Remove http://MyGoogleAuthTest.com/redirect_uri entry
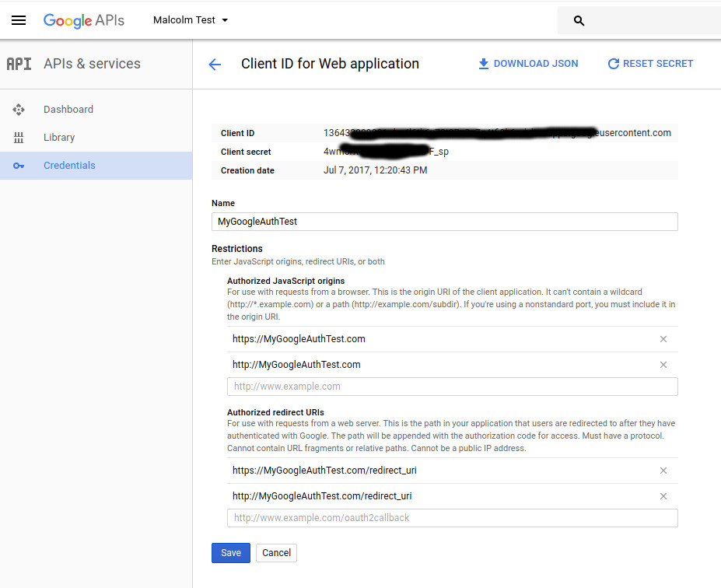 (x=663, y=496)
